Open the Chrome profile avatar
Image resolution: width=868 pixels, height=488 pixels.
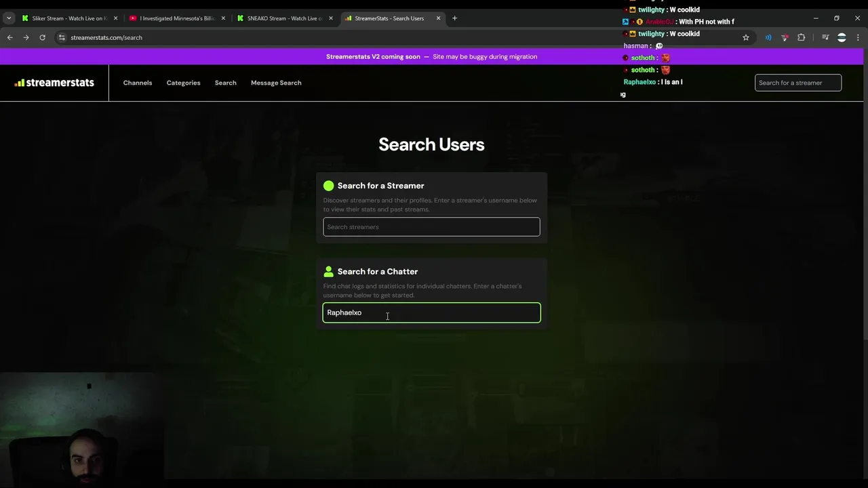point(842,37)
